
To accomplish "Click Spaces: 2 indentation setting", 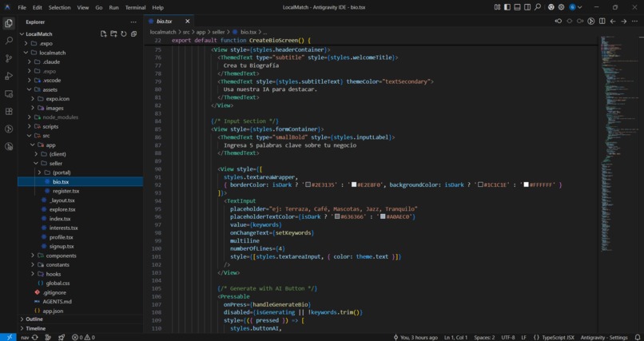I will coord(484,337).
